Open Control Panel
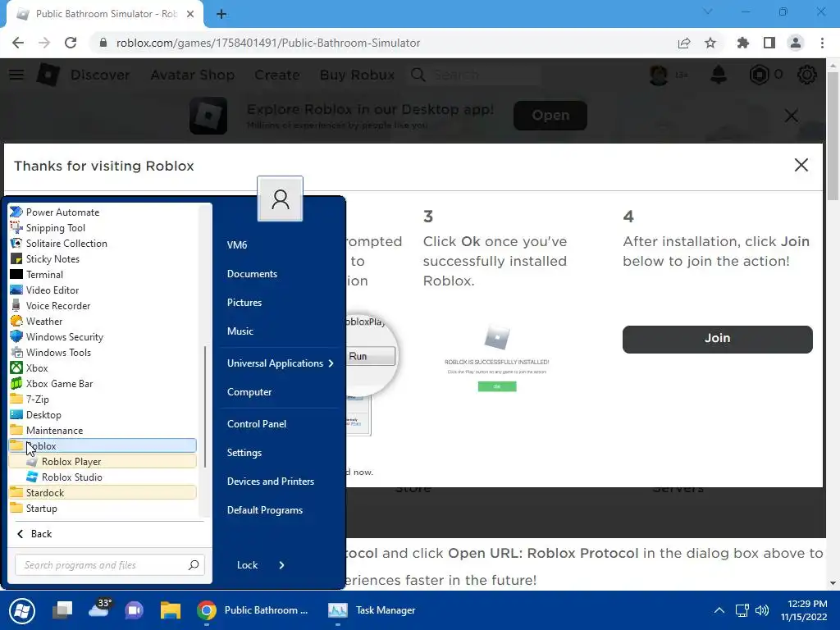 click(x=257, y=424)
